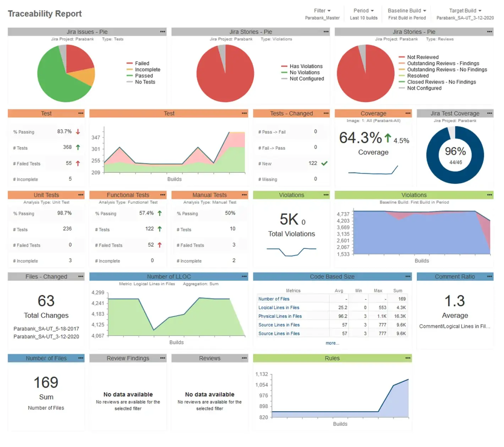Click the ellipsis on Coverage widget
Viewport: 504px width, 447px height.
pos(408,114)
